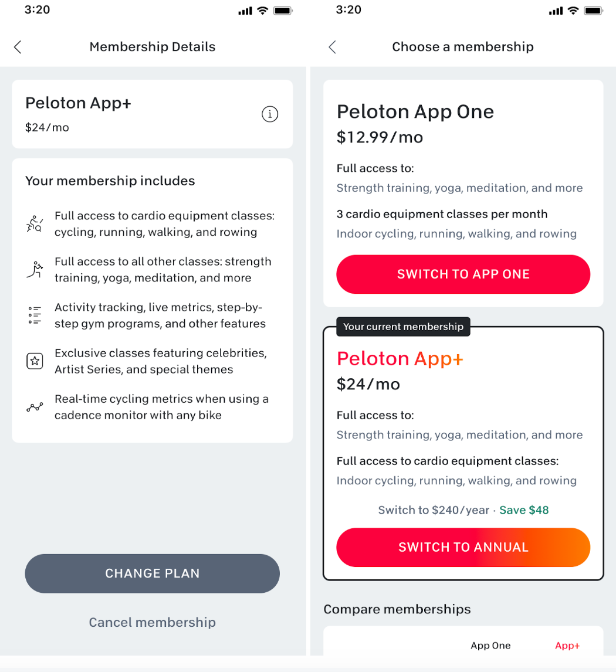The image size is (616, 672).
Task: Tap the real-time metrics graph icon
Action: [x=35, y=407]
